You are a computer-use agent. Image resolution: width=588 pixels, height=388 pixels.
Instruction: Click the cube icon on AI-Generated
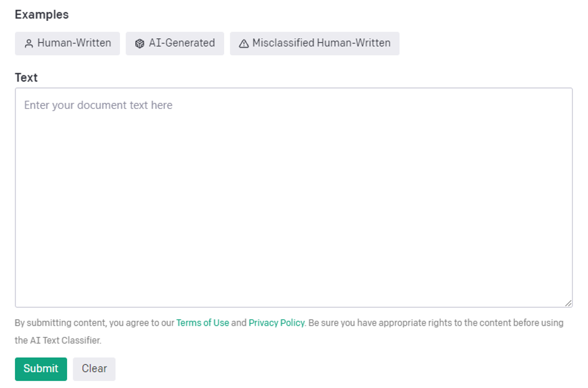tap(140, 43)
